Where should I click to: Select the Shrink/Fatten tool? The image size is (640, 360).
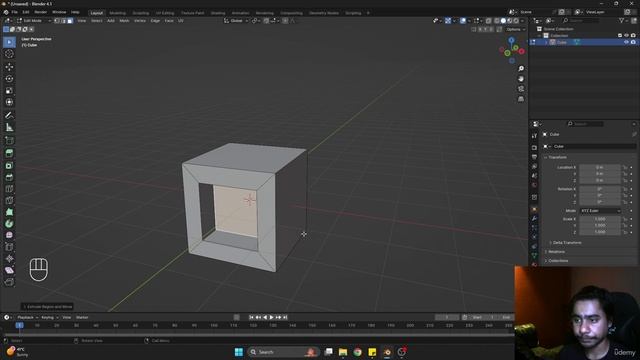(x=9, y=258)
